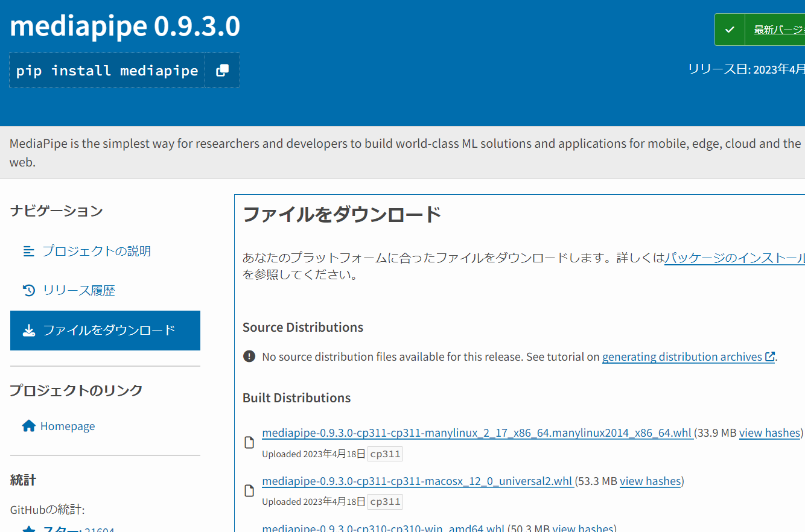
Task: Click the mediapipe 0.9.3.0 page title
Action: tap(125, 27)
